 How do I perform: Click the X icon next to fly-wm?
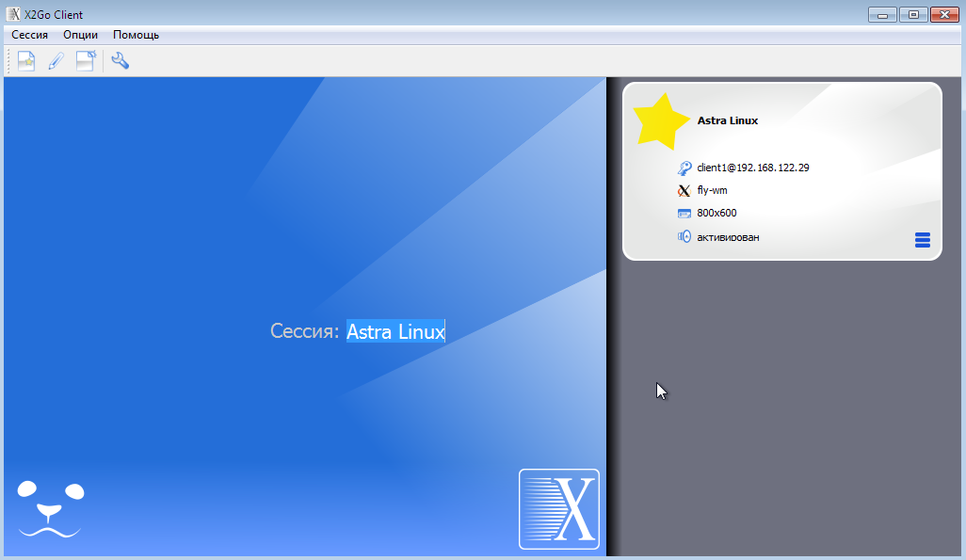click(x=684, y=191)
